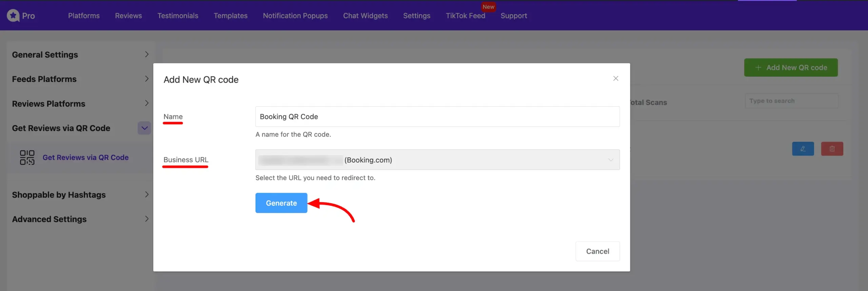Open TikTok Feed menu item
Viewport: 868px width, 291px height.
[466, 16]
